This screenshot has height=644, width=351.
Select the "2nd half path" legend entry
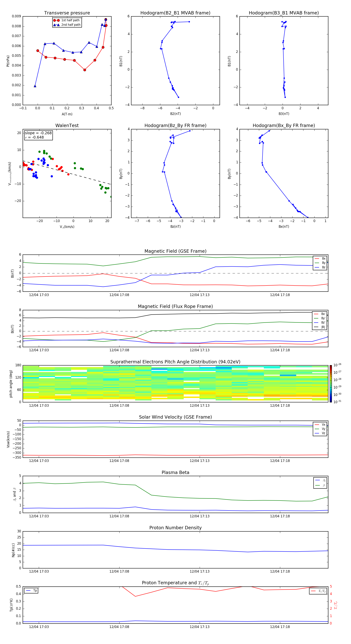coord(67,25)
